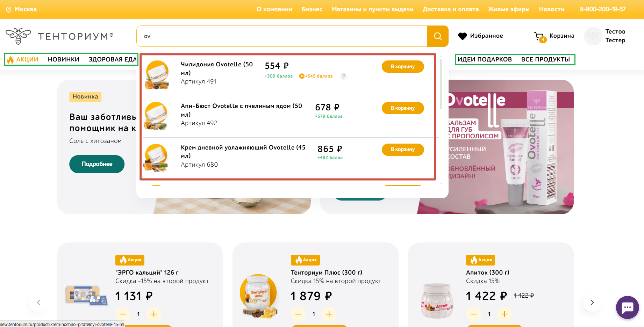Click into the search input field
The width and height of the screenshot is (644, 327).
pyautogui.click(x=282, y=36)
